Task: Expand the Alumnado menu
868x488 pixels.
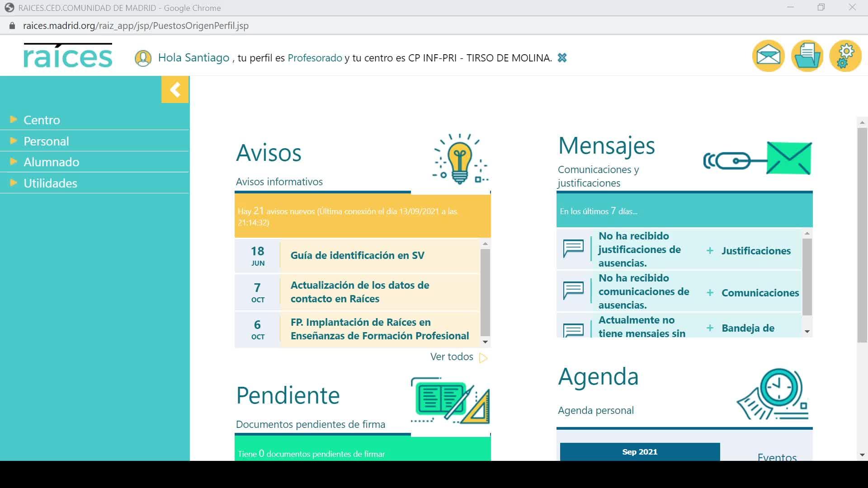Action: (x=51, y=162)
